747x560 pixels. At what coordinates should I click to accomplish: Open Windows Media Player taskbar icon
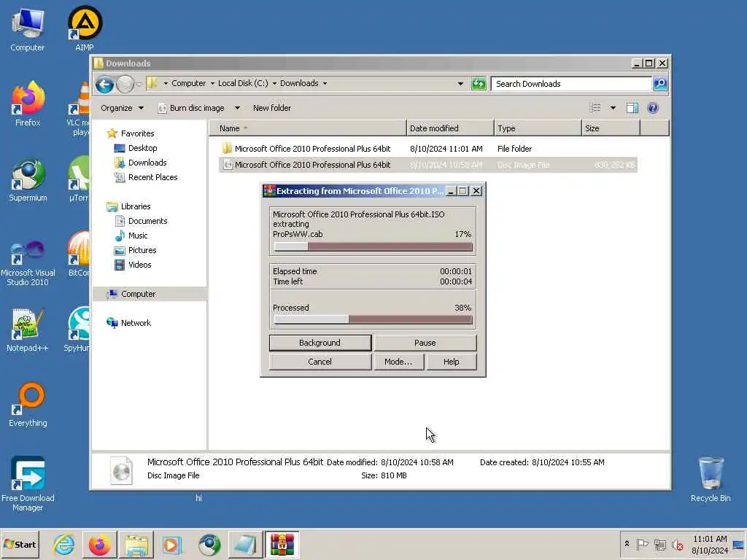172,544
